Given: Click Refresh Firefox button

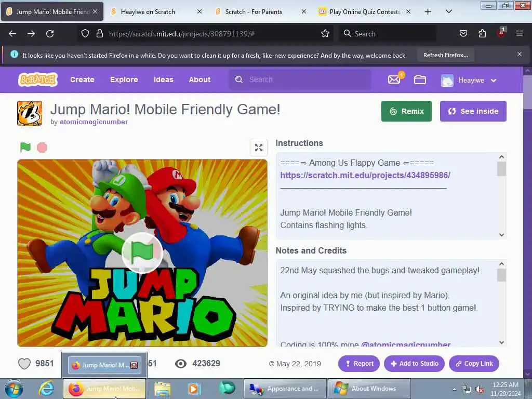Looking at the screenshot, I should [x=445, y=55].
